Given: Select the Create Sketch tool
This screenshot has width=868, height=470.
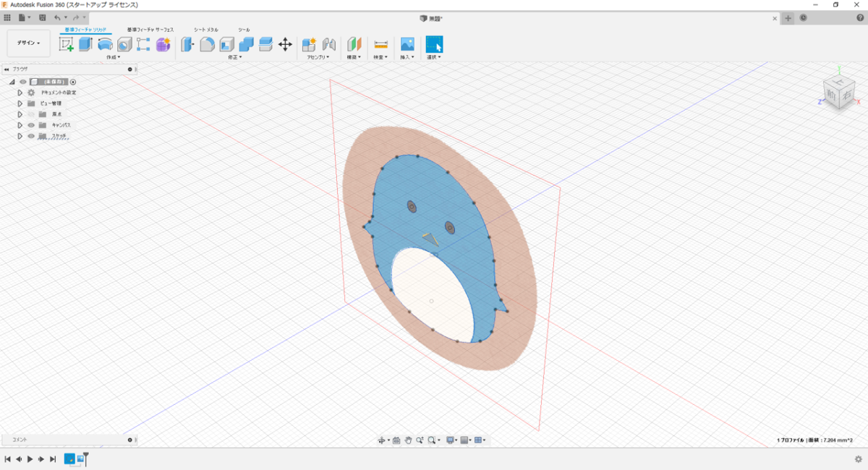Looking at the screenshot, I should coord(67,44).
